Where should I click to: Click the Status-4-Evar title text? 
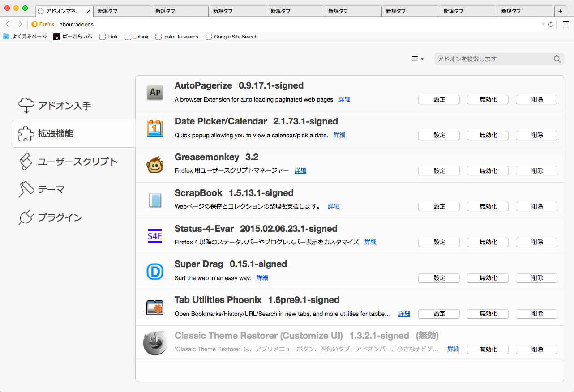pyautogui.click(x=204, y=229)
